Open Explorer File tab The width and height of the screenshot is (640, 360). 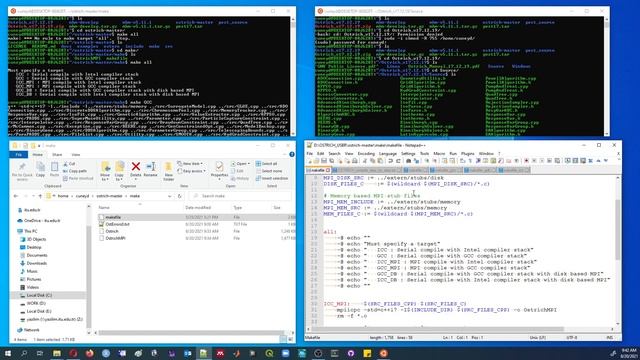[x=18, y=155]
